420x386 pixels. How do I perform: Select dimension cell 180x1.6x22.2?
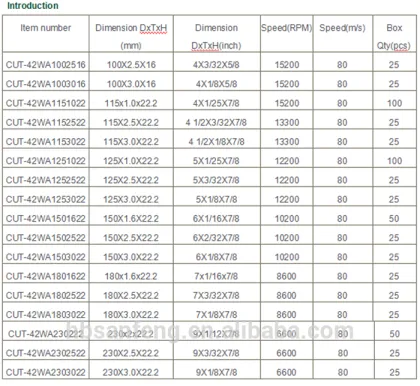[131, 276]
